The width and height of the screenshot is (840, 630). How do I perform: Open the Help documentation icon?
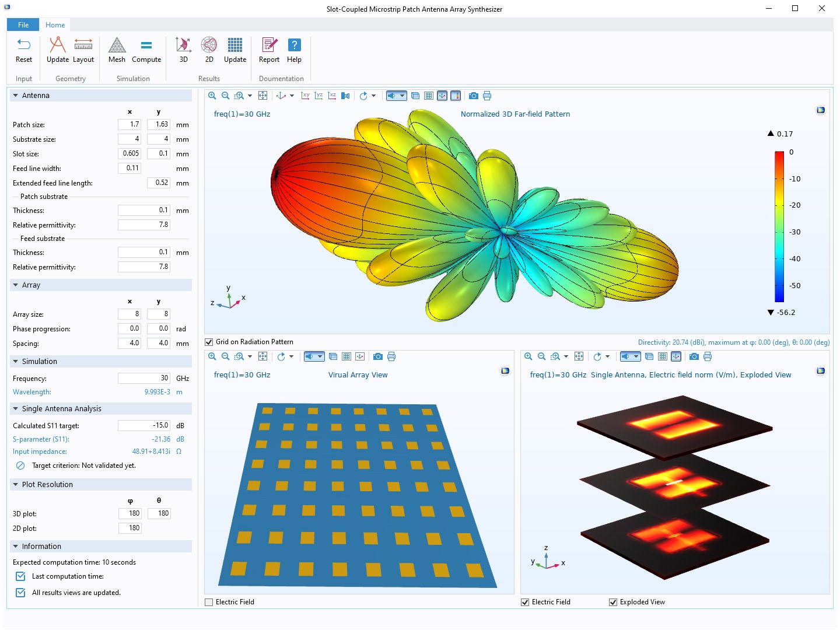tap(295, 45)
